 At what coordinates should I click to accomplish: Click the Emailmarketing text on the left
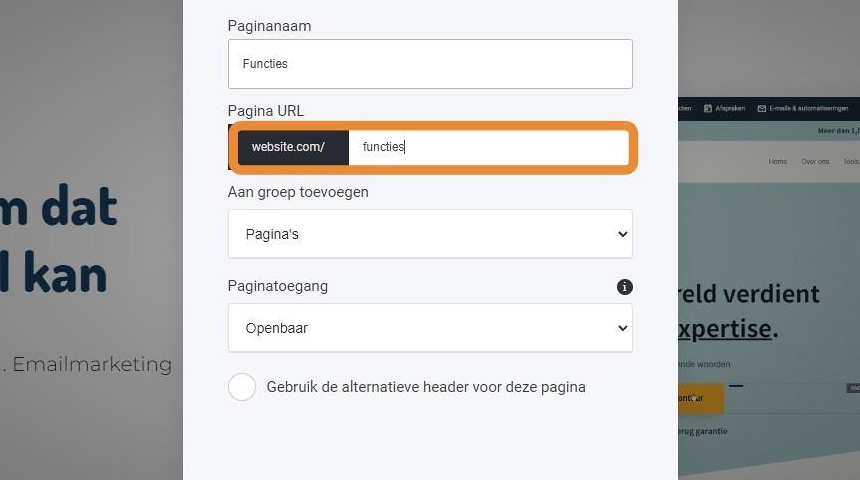coord(92,364)
